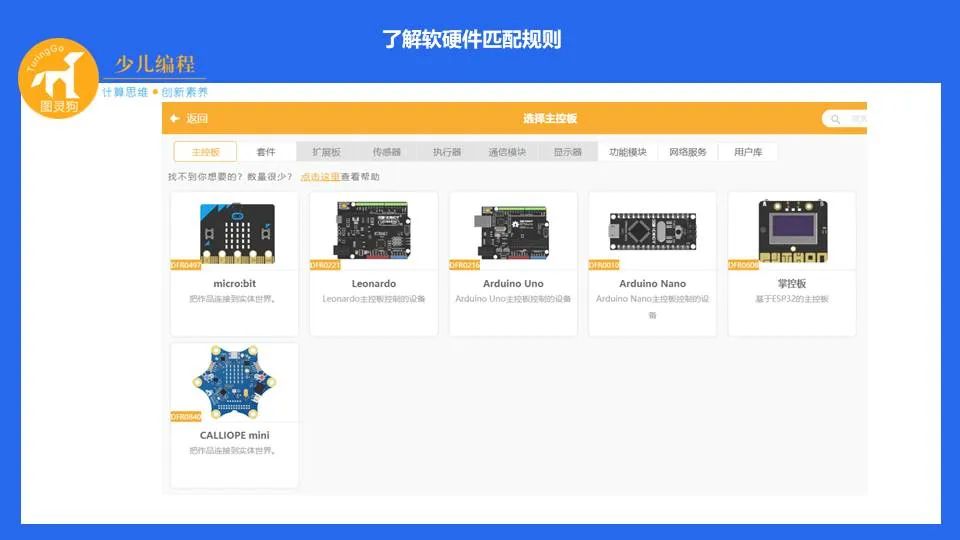Open the 套件 tab
Image resolution: width=960 pixels, height=540 pixels.
(266, 152)
